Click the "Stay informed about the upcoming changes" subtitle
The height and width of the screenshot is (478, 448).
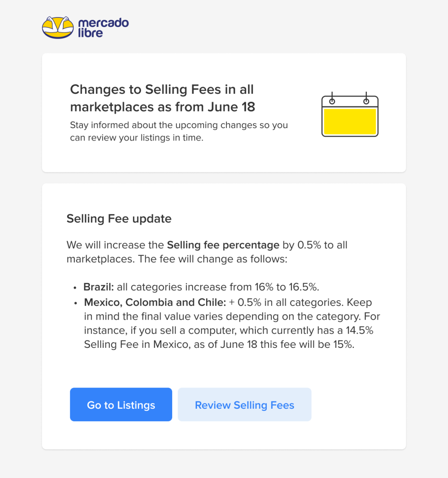click(179, 125)
